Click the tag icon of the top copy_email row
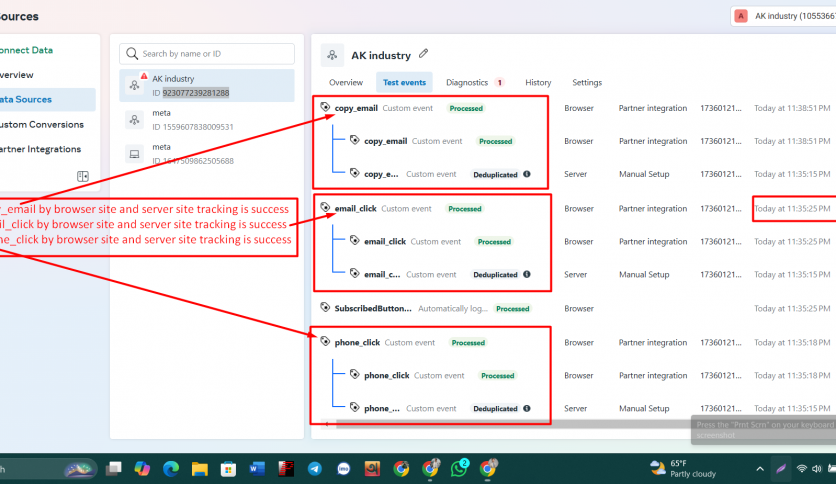 325,107
